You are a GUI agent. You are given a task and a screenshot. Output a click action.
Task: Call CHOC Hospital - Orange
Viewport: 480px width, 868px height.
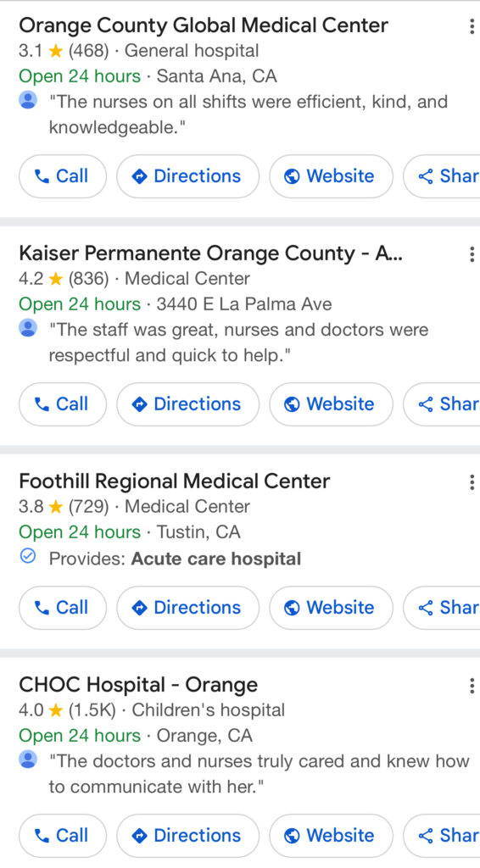[x=63, y=835]
